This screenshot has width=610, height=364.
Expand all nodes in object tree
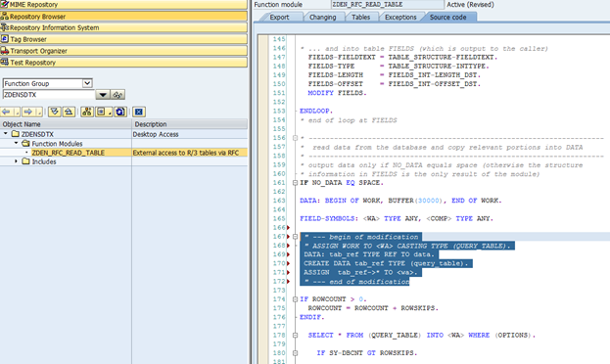[x=55, y=112]
